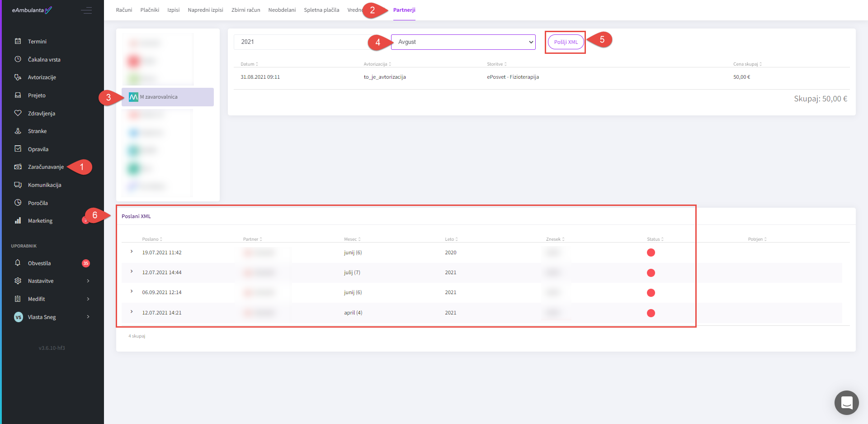Collapse sidebar with hamburger menu icon
Viewport: 868px width, 424px height.
[86, 10]
